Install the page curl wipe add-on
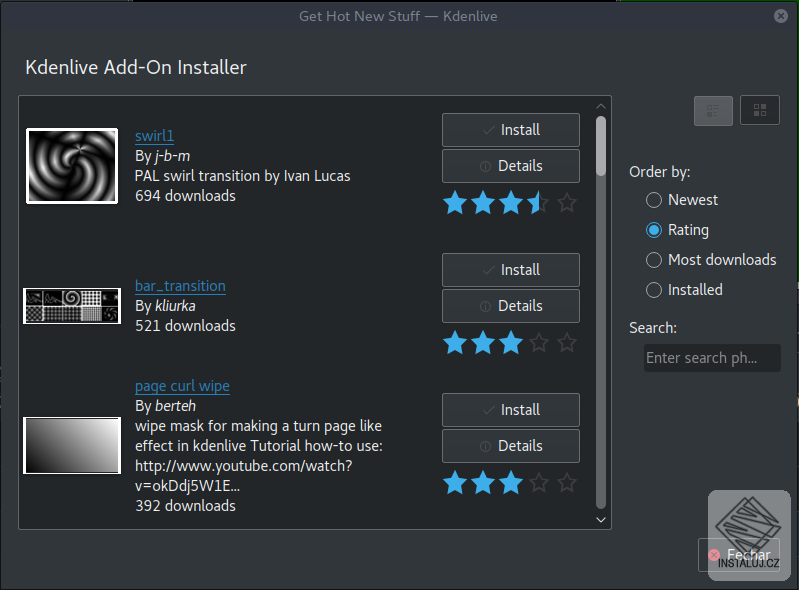This screenshot has height=590, width=799. 511,410
